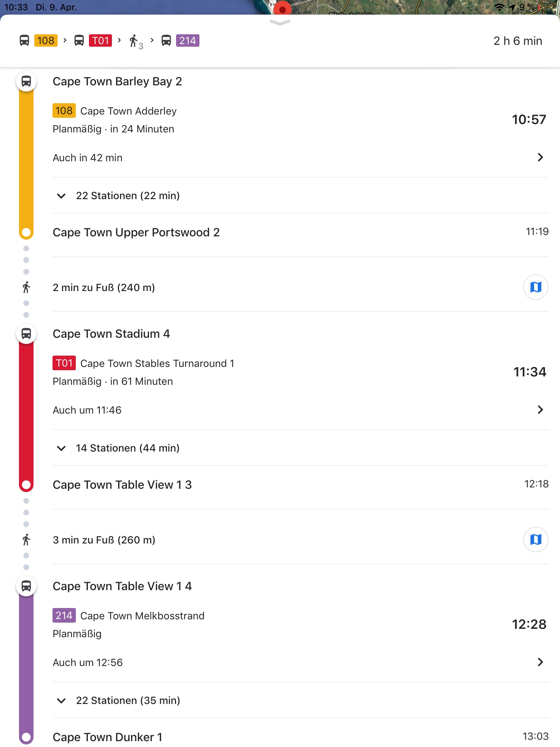This screenshot has width=560, height=747.
Task: Open alternatives via Auch in 42 min arrow
Action: (540, 158)
